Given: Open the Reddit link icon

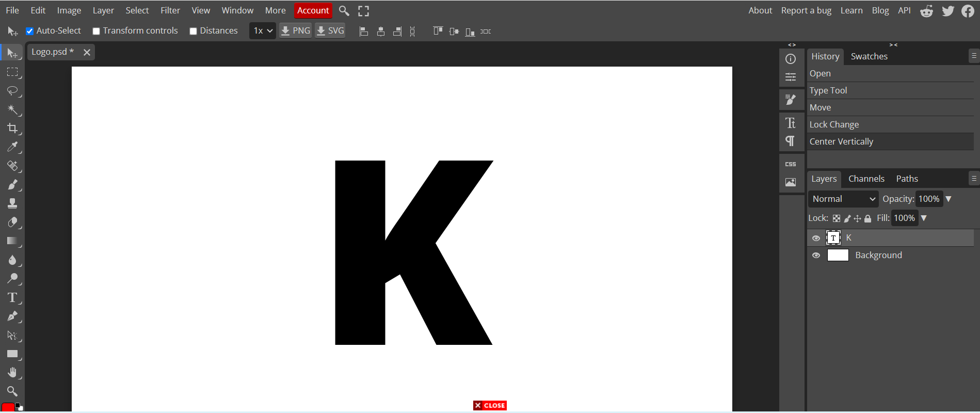Looking at the screenshot, I should tap(927, 11).
